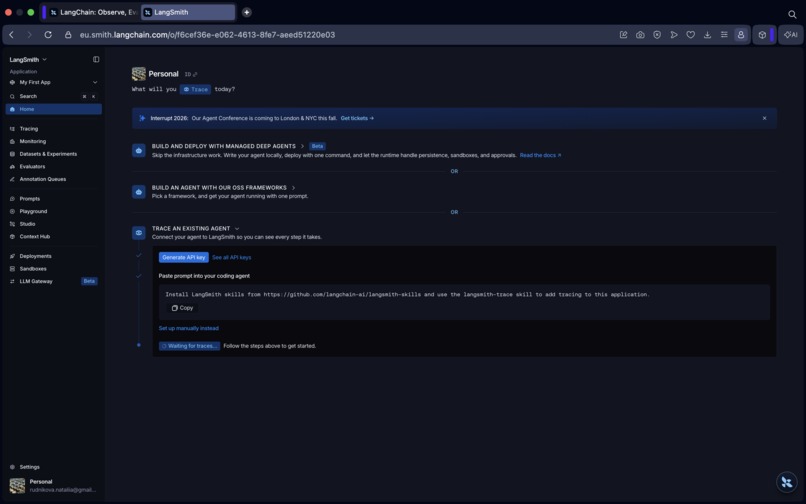This screenshot has width=806, height=504.
Task: Copy the workspace ID next to Personal
Action: 191,74
